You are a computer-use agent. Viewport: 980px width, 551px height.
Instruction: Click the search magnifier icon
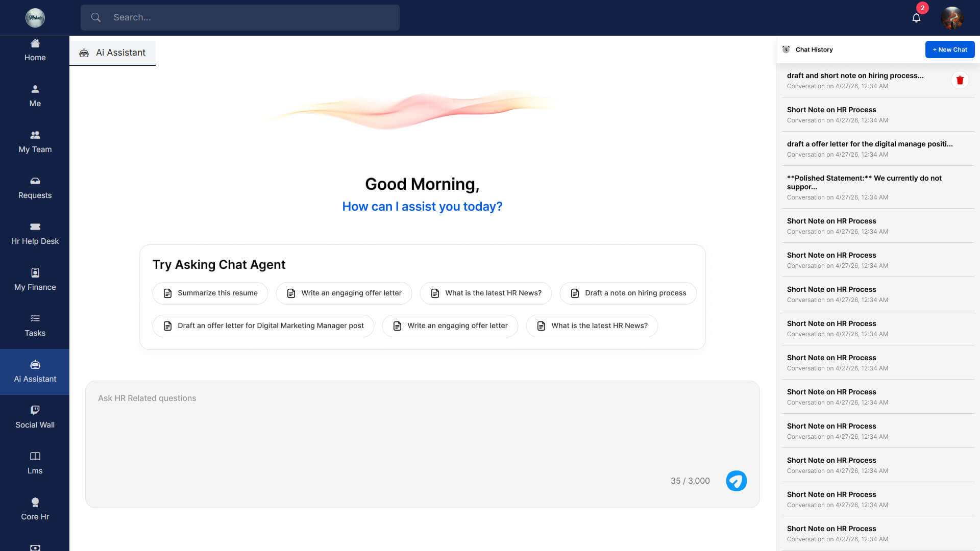coord(95,17)
